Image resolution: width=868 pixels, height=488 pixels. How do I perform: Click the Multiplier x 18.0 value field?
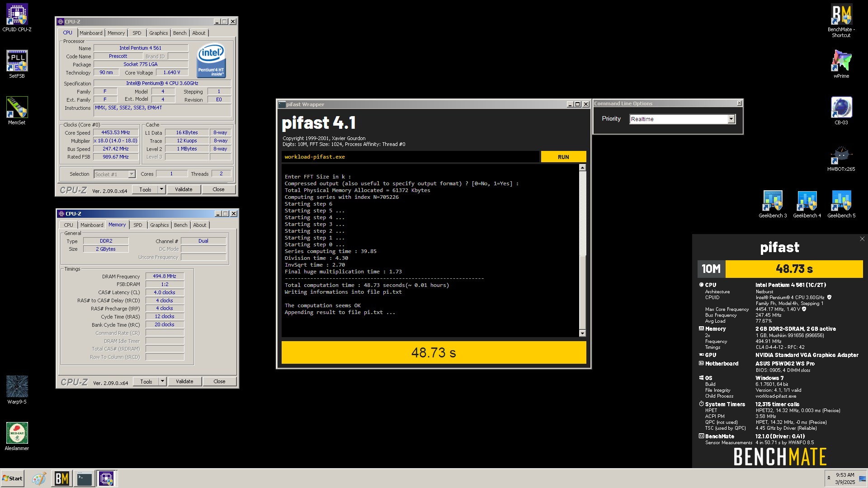[116, 141]
